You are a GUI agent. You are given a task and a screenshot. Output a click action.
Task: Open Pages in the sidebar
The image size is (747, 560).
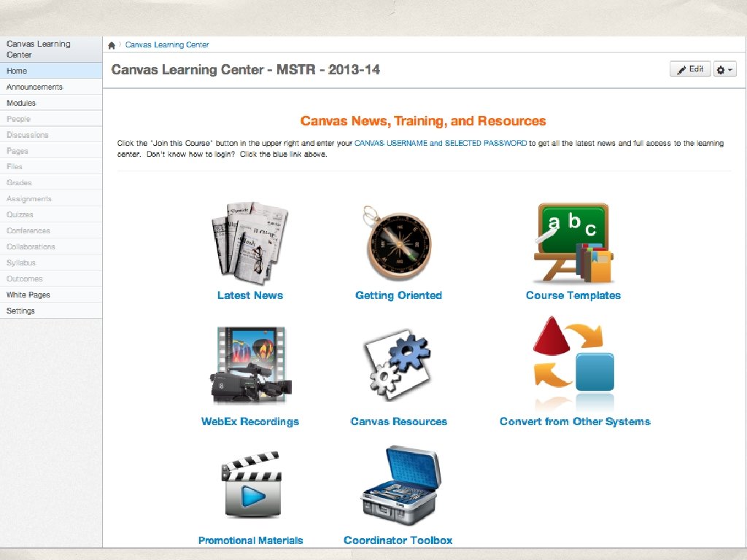[51, 151]
